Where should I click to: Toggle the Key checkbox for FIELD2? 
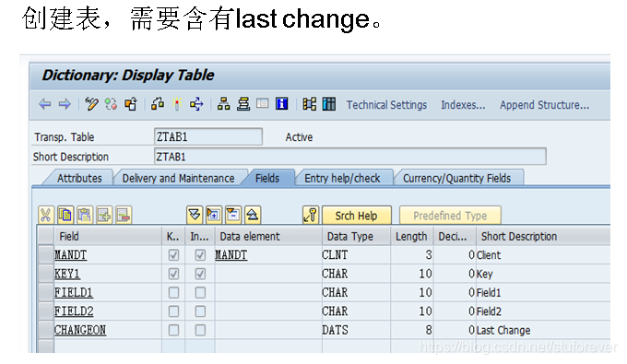(173, 311)
